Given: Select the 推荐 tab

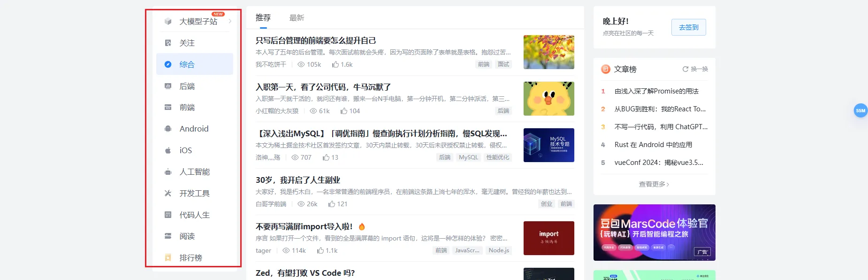Looking at the screenshot, I should click(x=263, y=18).
